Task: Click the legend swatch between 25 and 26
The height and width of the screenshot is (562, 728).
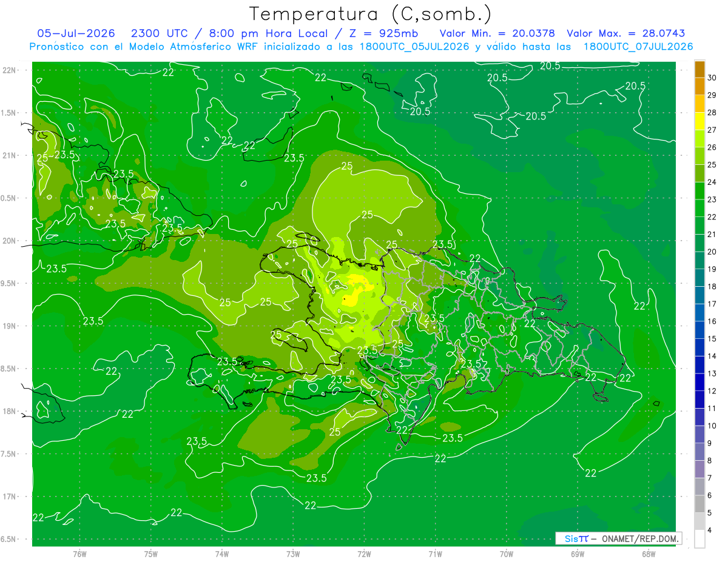Action: click(x=699, y=156)
